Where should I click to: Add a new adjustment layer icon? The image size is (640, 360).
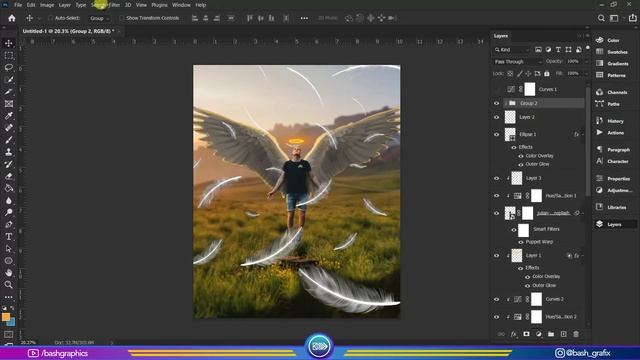[x=539, y=334]
